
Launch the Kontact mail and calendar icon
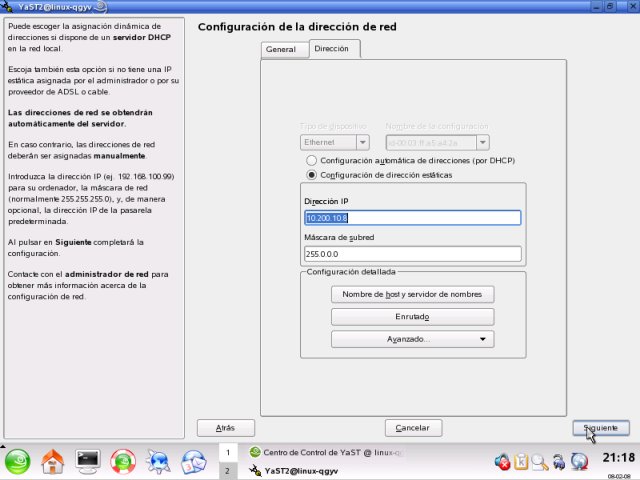[x=194, y=462]
